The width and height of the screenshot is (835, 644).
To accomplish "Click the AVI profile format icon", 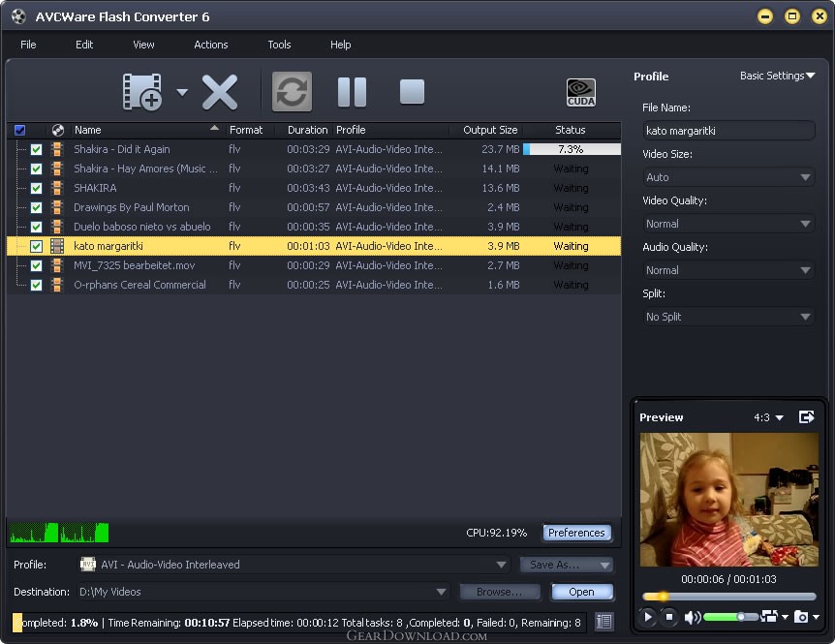I will (88, 564).
